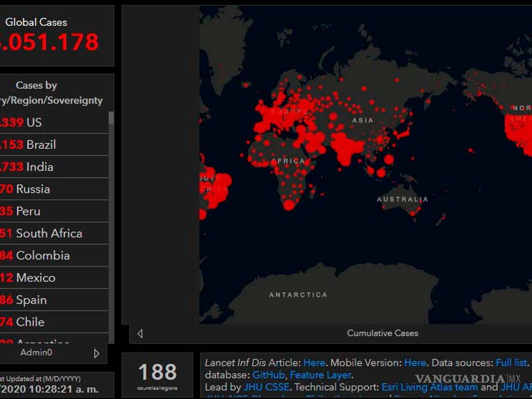Image resolution: width=532 pixels, height=399 pixels.
Task: Click the Feature Layer link
Action: [x=319, y=375]
